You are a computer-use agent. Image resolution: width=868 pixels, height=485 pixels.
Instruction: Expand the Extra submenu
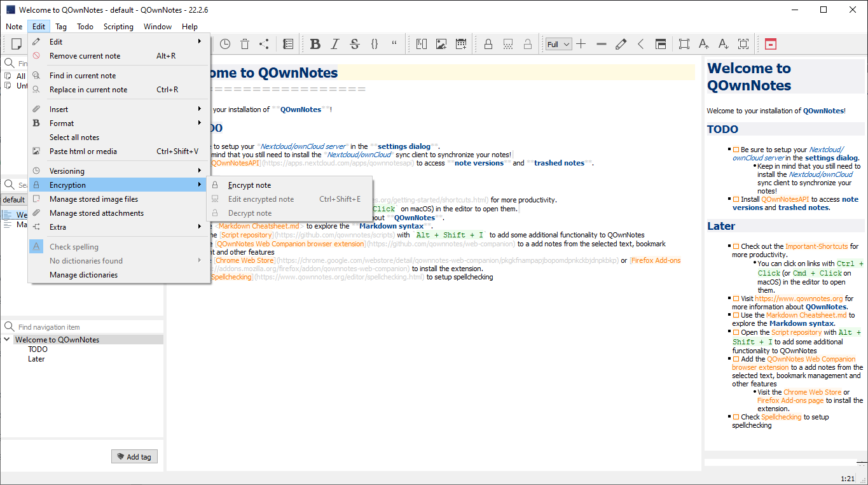click(x=119, y=227)
